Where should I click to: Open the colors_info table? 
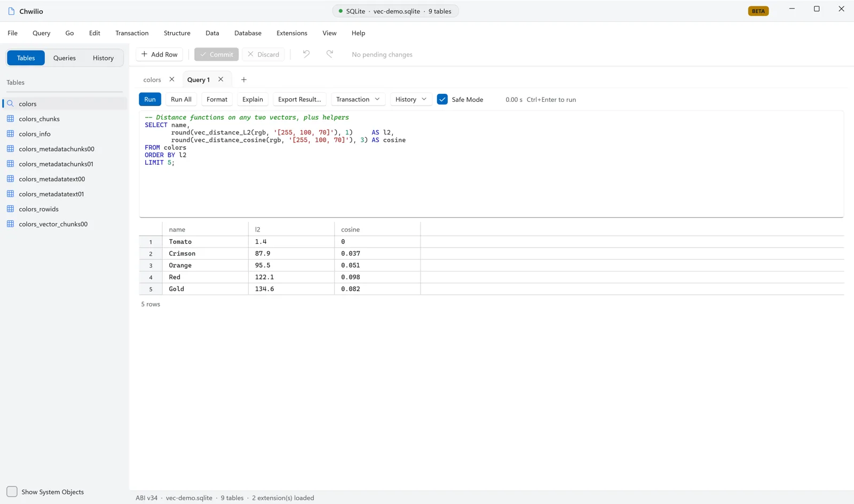click(x=65, y=134)
